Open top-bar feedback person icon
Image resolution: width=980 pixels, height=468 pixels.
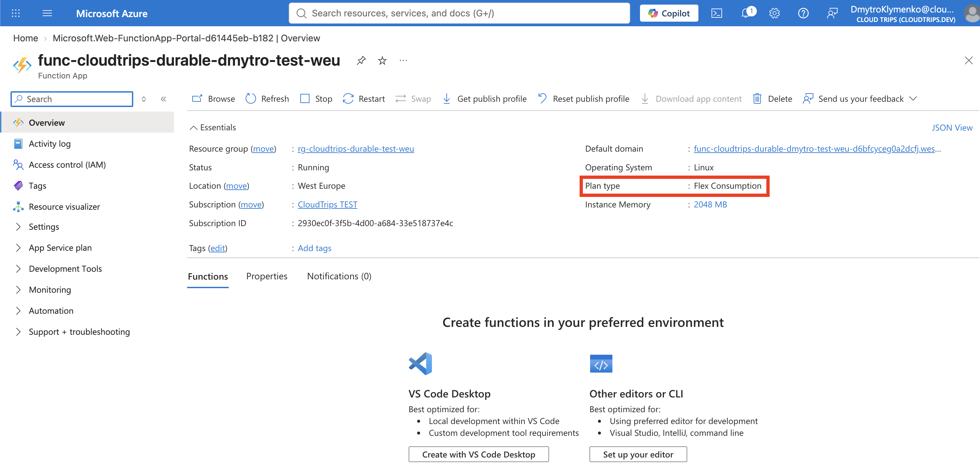click(832, 13)
